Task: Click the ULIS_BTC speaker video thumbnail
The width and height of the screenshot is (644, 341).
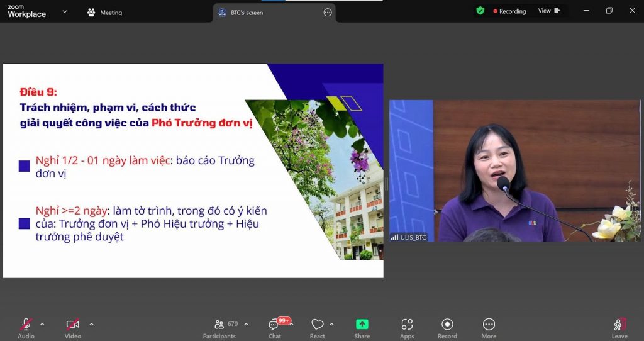Action: click(514, 170)
